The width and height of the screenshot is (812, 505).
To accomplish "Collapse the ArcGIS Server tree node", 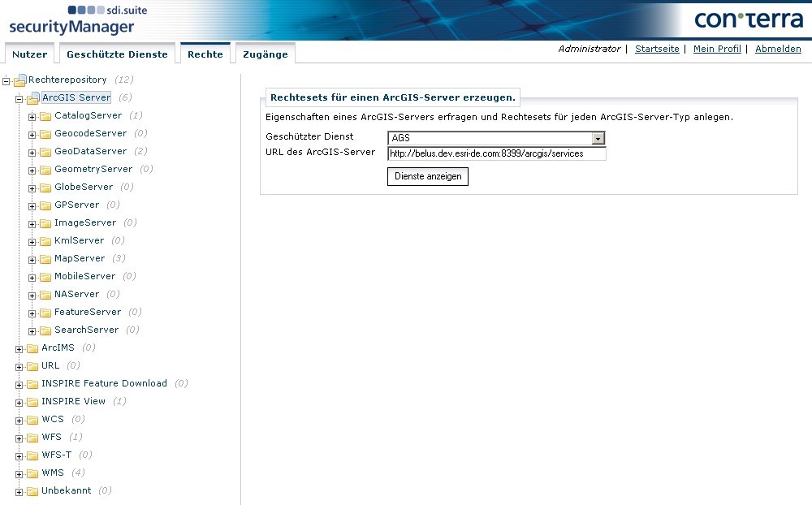I will 19,99.
